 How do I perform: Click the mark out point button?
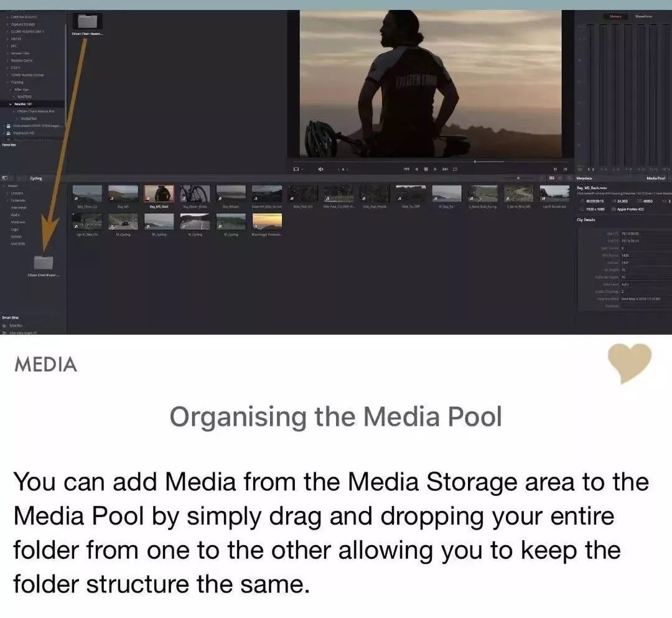click(x=565, y=169)
